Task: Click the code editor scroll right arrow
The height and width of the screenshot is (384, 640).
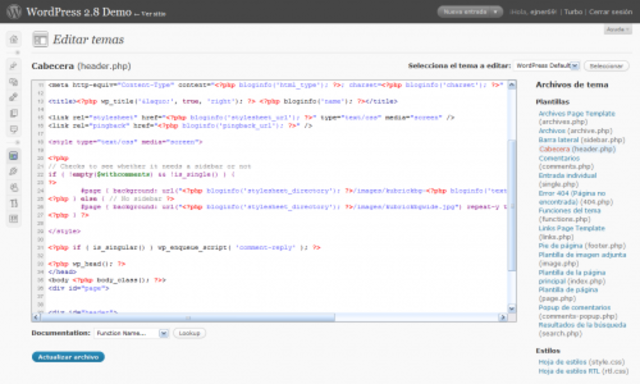Action: [502, 317]
